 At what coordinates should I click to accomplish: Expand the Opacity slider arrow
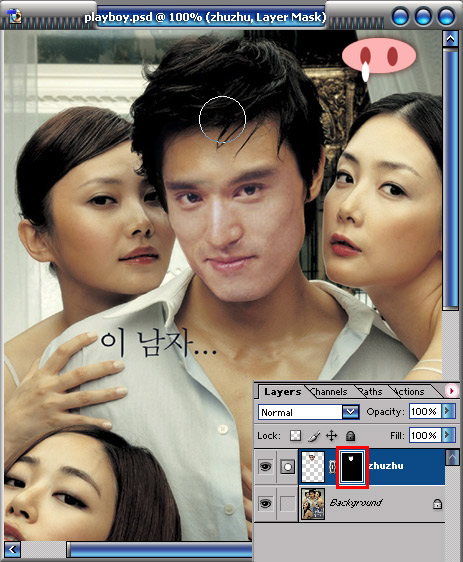coord(448,411)
